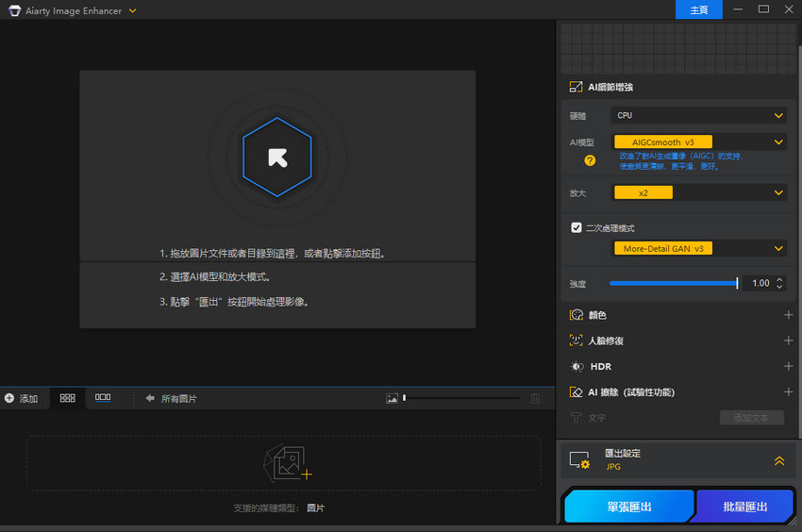Screen dimensions: 802x532
Task: Select the 所有圖片 all images label
Action: (x=179, y=398)
